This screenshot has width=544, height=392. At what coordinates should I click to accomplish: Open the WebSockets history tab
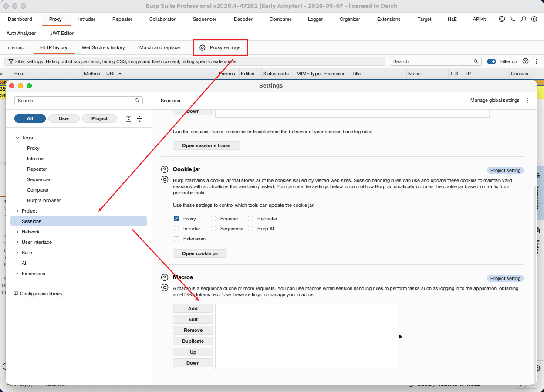[103, 47]
